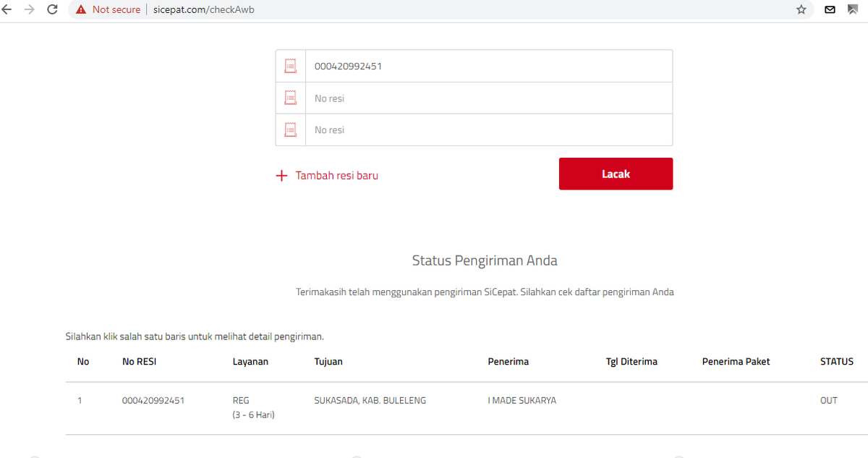Open the mail envelope extension icon

[830, 9]
